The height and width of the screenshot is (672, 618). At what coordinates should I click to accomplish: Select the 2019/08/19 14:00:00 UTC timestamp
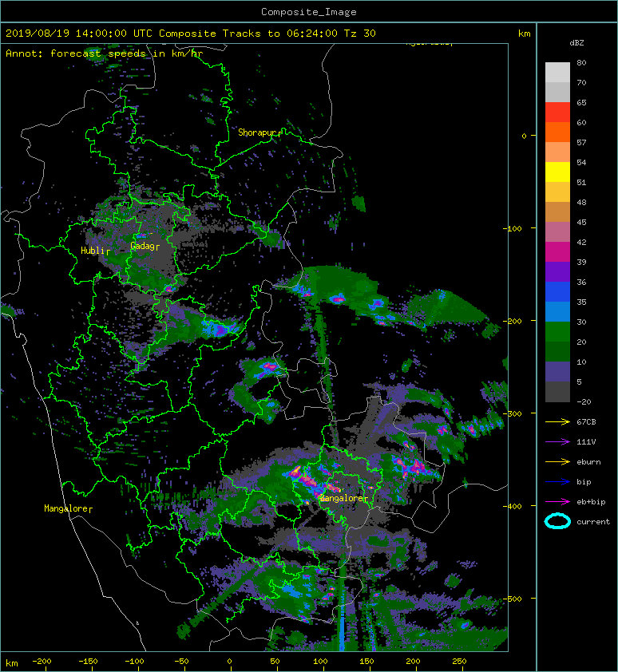pyautogui.click(x=78, y=34)
